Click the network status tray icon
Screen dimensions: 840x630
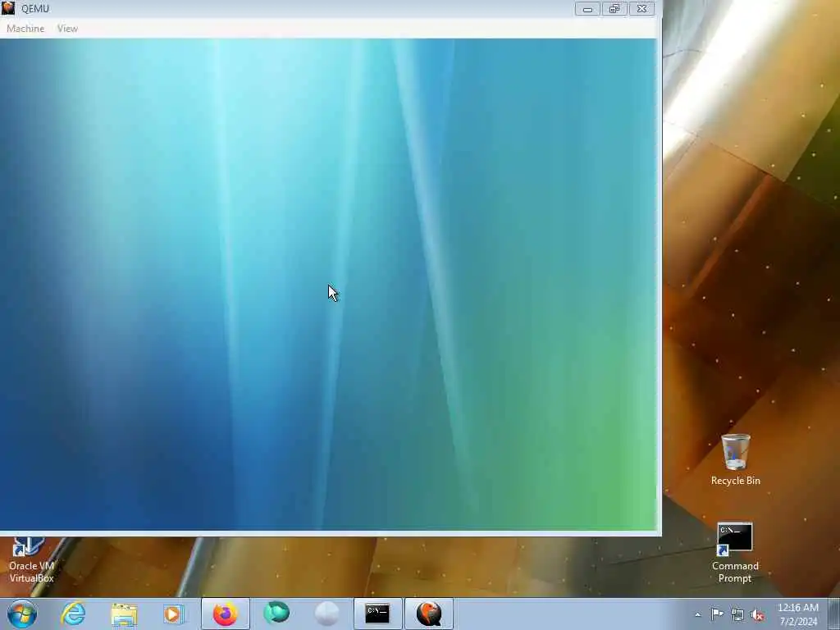point(737,614)
